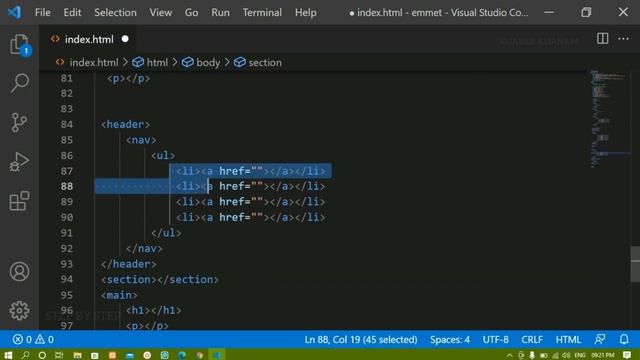640x360 pixels.
Task: Show errors and warnings problems panel
Action: point(33,340)
